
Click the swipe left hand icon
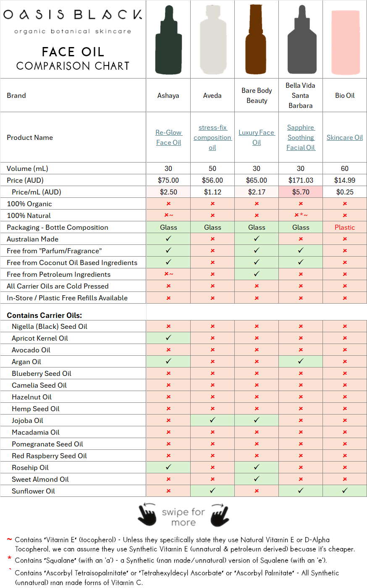click(x=147, y=514)
